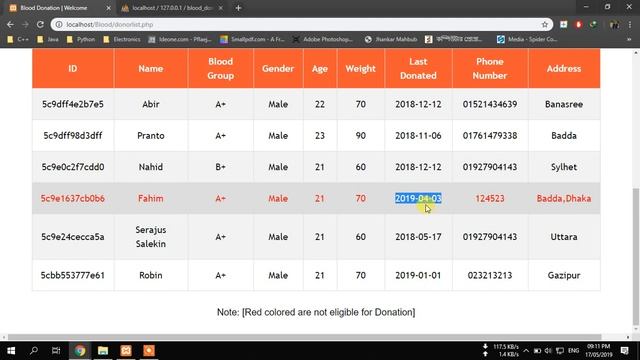This screenshot has width=640, height=360.
Task: Open the Smallpdf.com bookmark
Action: [x=252, y=40]
